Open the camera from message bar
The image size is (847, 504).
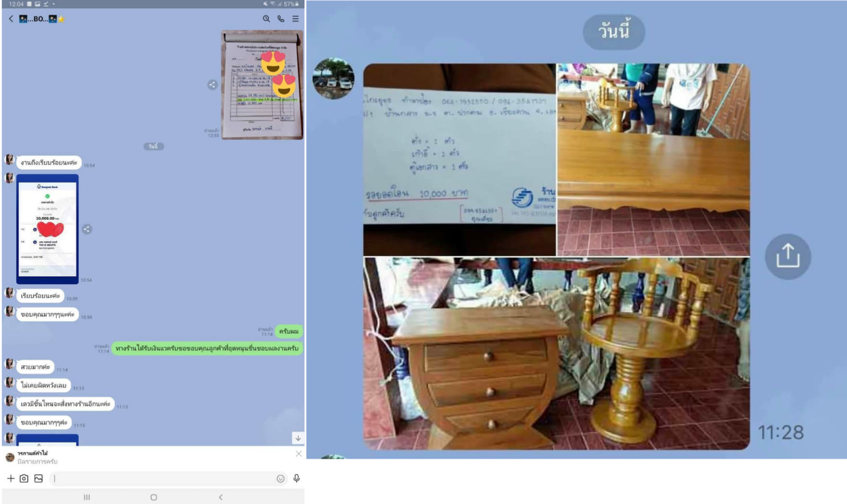click(x=24, y=478)
